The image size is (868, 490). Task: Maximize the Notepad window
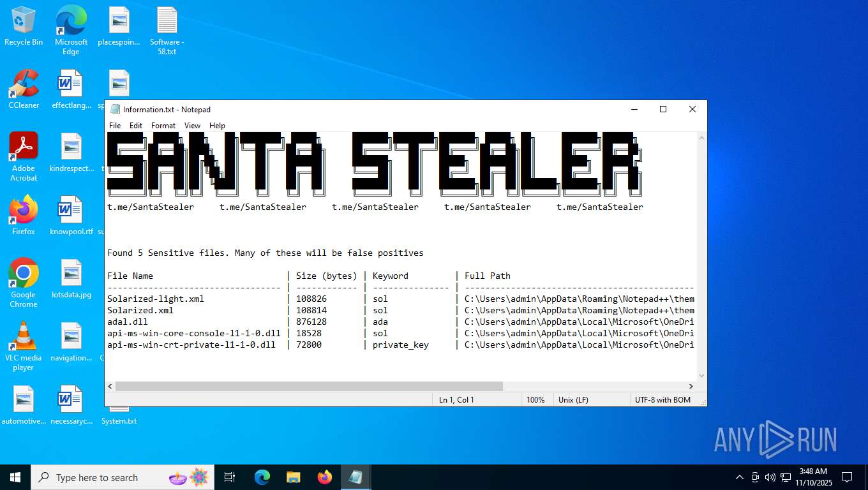coord(663,109)
